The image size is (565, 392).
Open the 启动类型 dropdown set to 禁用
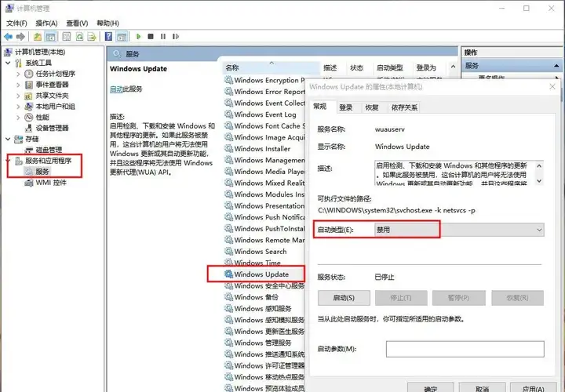click(x=459, y=230)
